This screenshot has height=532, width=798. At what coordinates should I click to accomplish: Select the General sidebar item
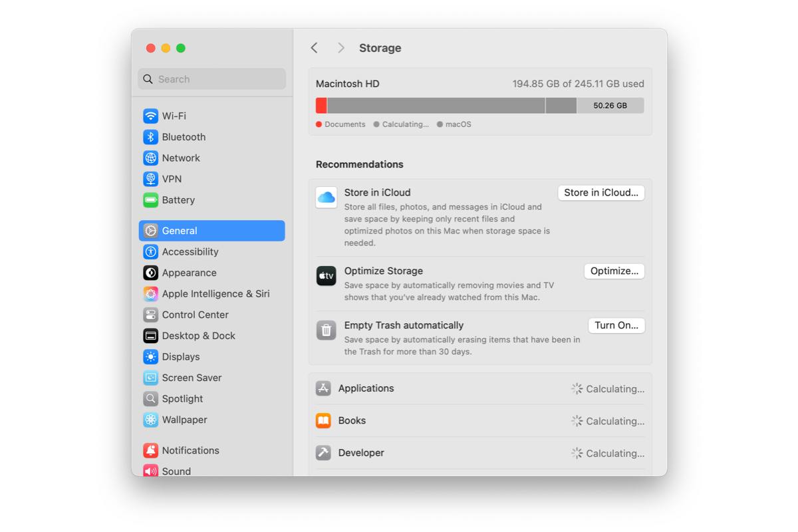[212, 231]
